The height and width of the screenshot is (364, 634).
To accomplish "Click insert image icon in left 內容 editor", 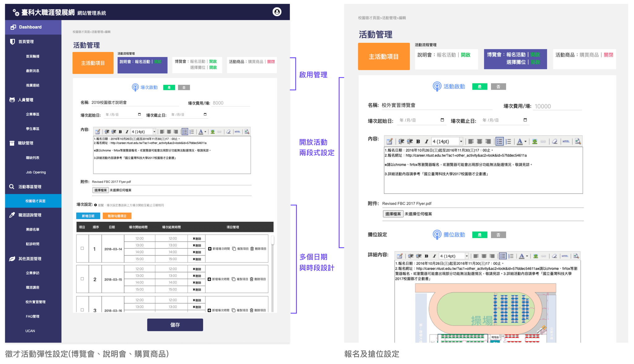I will 213,132.
